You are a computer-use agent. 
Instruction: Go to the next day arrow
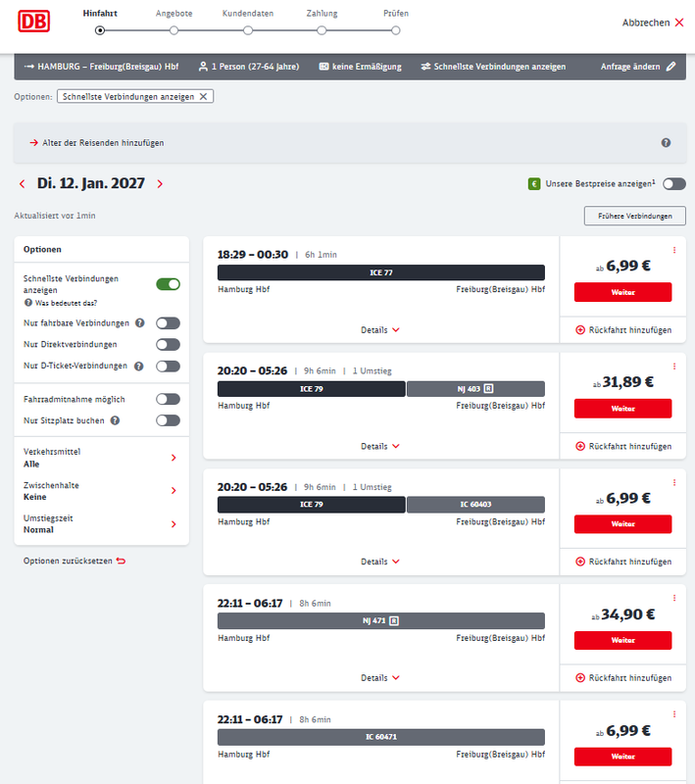point(160,184)
